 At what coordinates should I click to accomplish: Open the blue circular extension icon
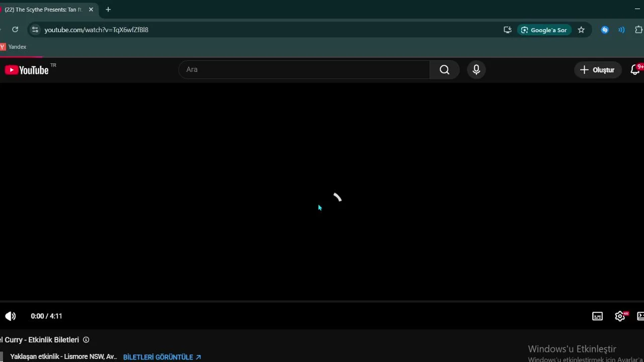tap(605, 30)
